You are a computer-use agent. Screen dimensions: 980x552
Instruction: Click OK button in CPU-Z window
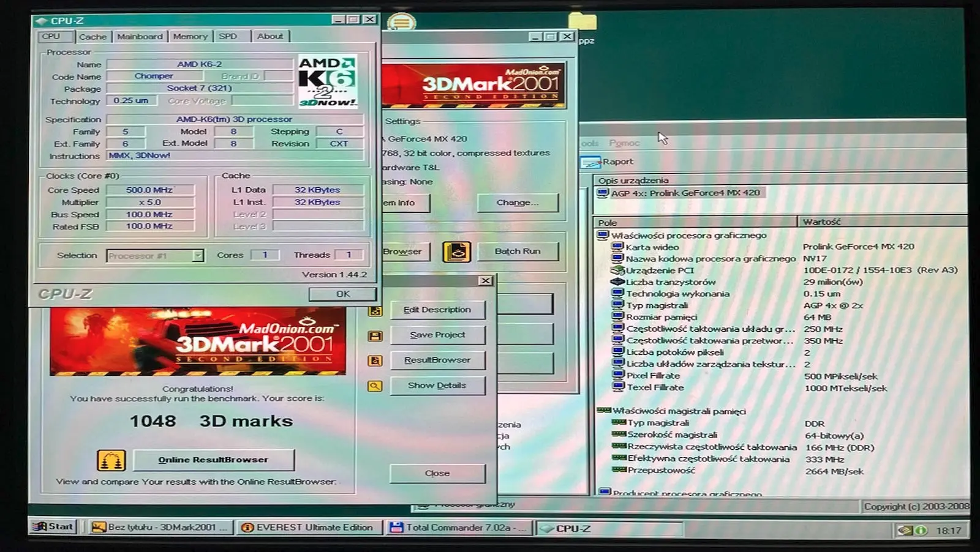[343, 294]
